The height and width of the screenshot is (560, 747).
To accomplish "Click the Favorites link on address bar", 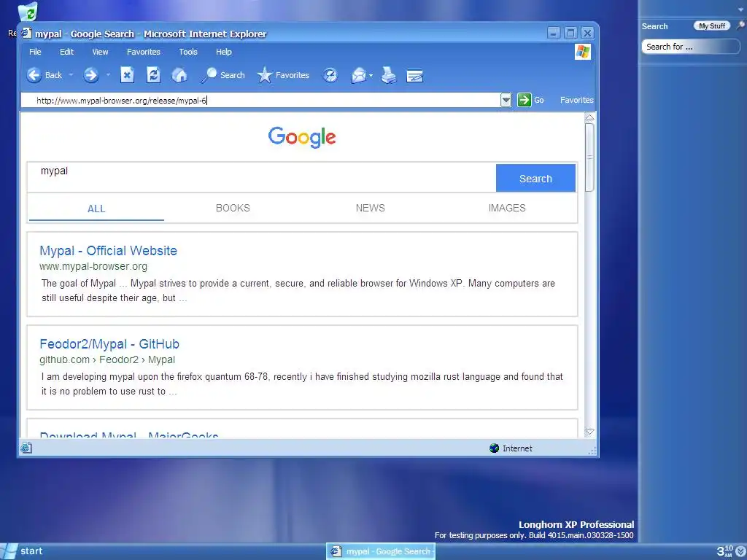I will [576, 100].
